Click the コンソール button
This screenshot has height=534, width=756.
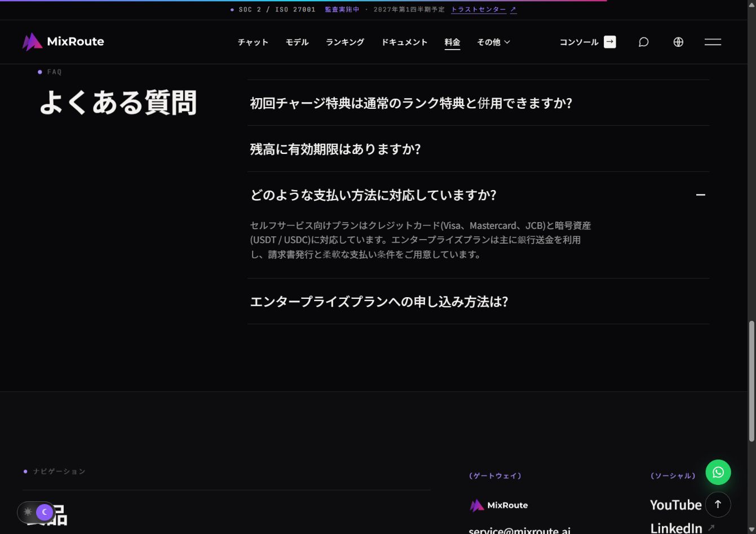pyautogui.click(x=587, y=42)
